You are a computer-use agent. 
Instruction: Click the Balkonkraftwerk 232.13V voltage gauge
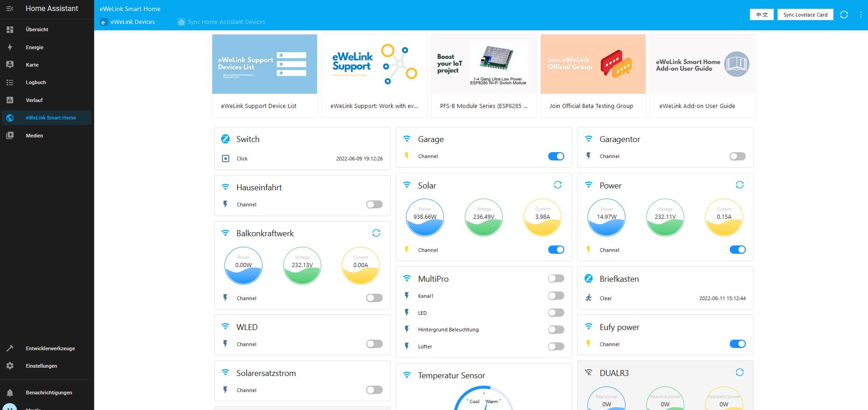pyautogui.click(x=302, y=266)
